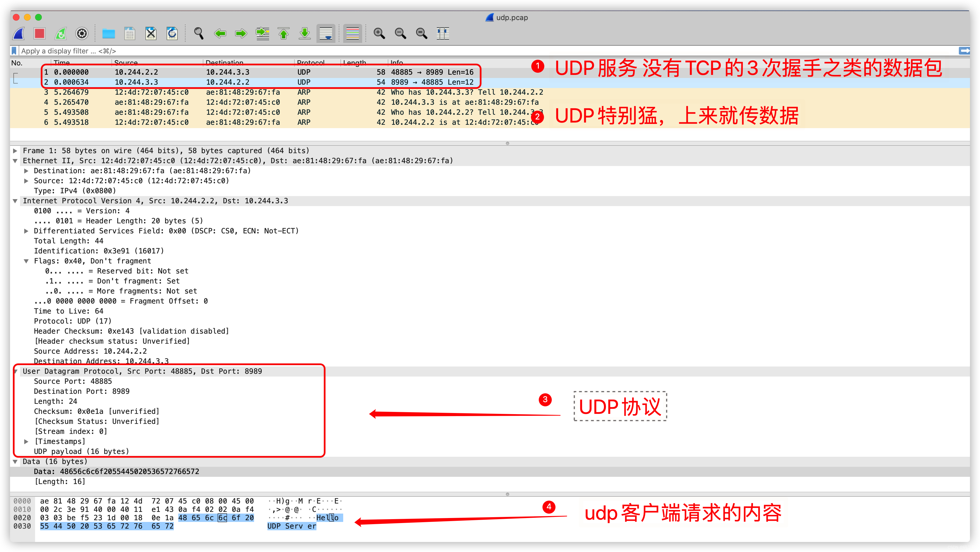
Task: Click the find packet magnifier icon
Action: click(199, 34)
